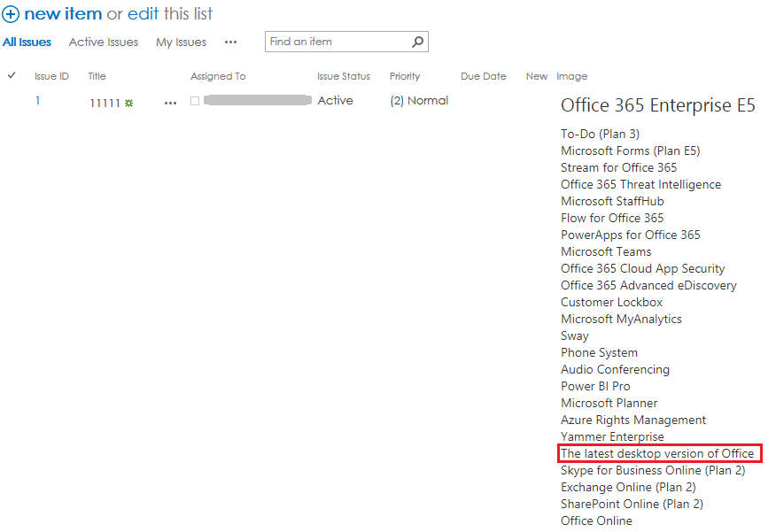776x532 pixels.
Task: Click the Sway entry
Action: click(575, 335)
